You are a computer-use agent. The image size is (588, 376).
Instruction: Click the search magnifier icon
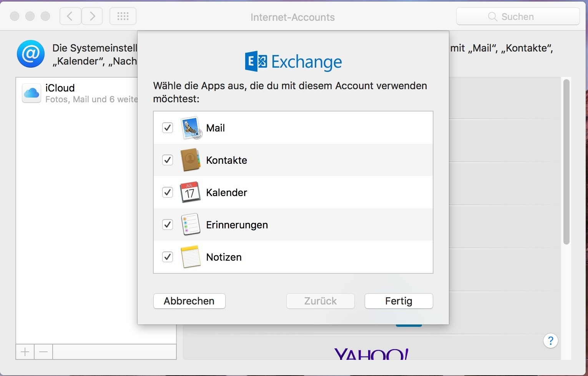tap(492, 17)
